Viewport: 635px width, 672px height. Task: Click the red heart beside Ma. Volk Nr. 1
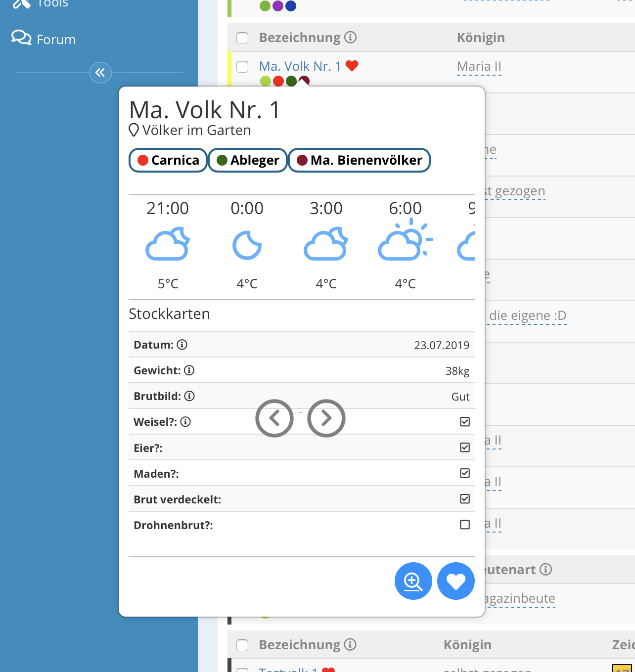[352, 66]
